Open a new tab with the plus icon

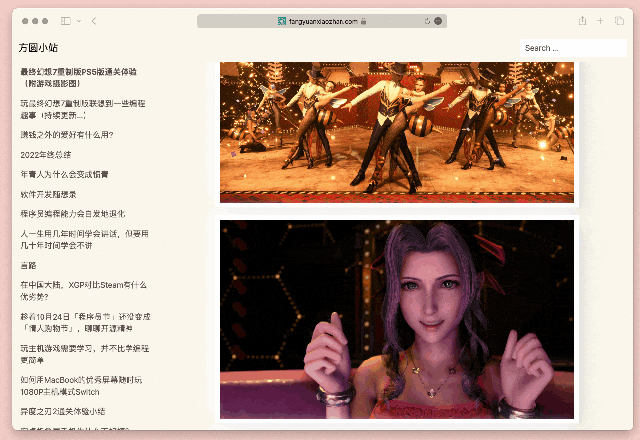coord(600,21)
